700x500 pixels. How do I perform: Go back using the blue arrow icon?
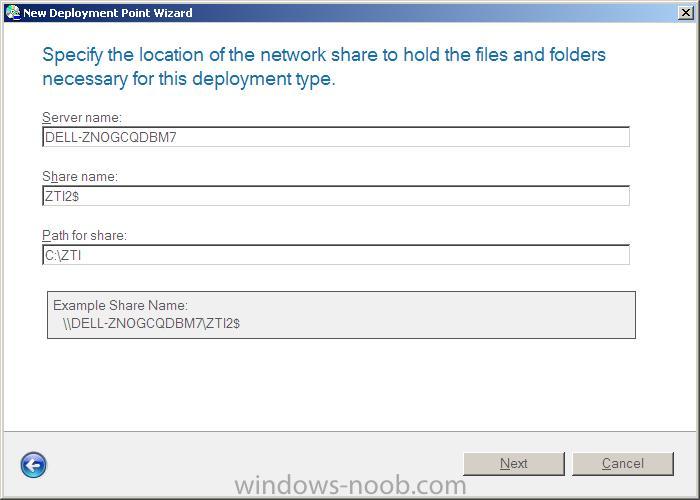coord(33,465)
